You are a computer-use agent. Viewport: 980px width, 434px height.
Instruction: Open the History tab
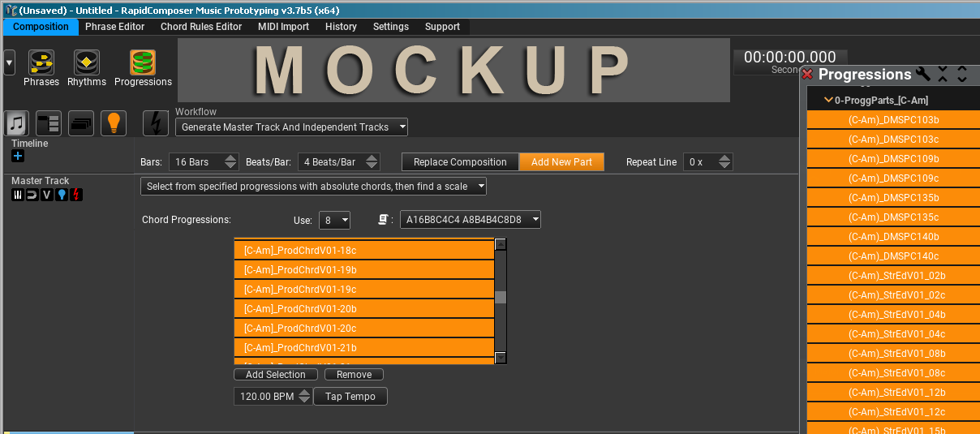341,27
